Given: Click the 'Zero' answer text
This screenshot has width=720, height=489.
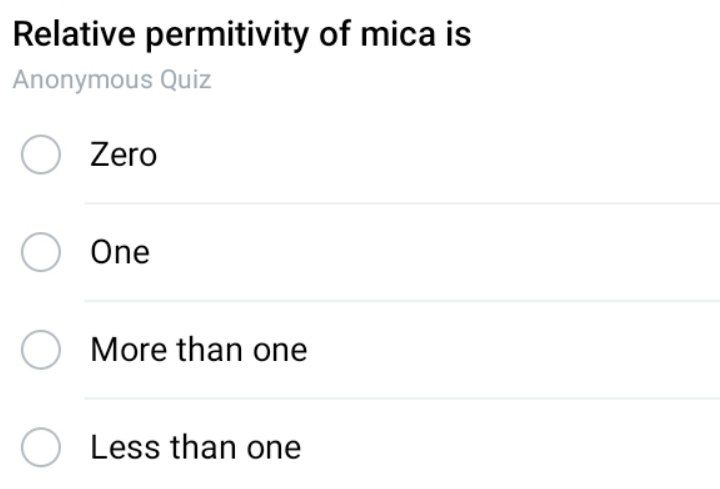Looking at the screenshot, I should click(x=124, y=155).
